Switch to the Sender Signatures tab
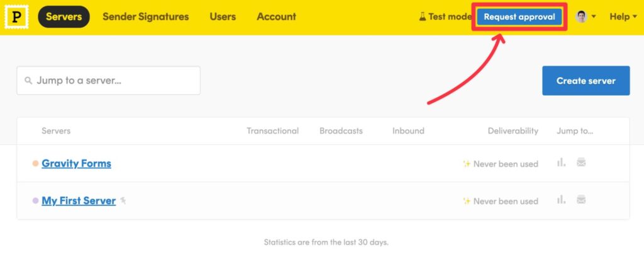Viewport: 644px width, 264px height. coord(145,17)
